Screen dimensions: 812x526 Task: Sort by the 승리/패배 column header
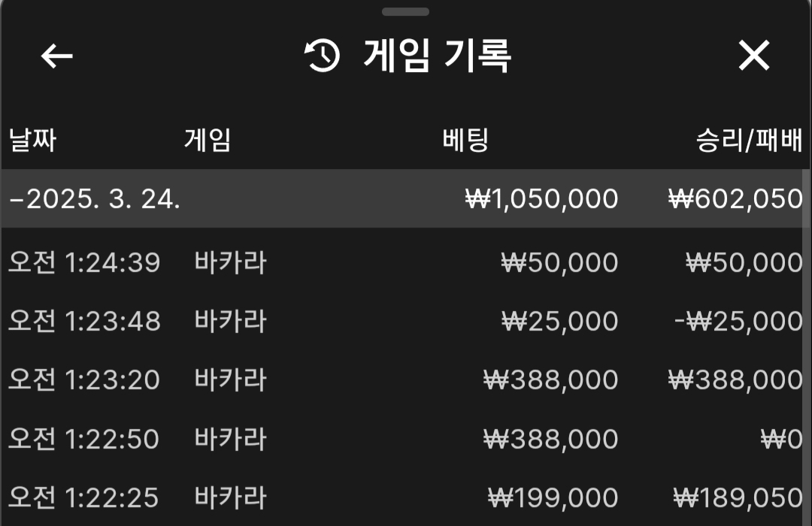(x=750, y=141)
